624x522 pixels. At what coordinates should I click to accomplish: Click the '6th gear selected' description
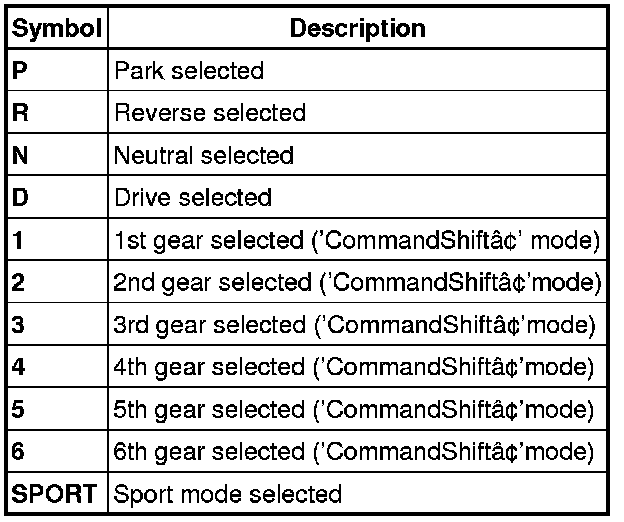tap(355, 451)
